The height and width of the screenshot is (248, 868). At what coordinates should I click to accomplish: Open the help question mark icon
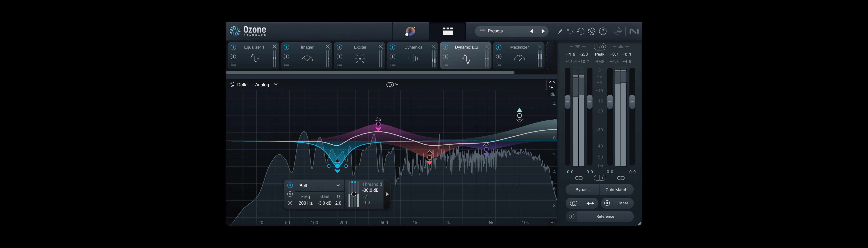603,31
